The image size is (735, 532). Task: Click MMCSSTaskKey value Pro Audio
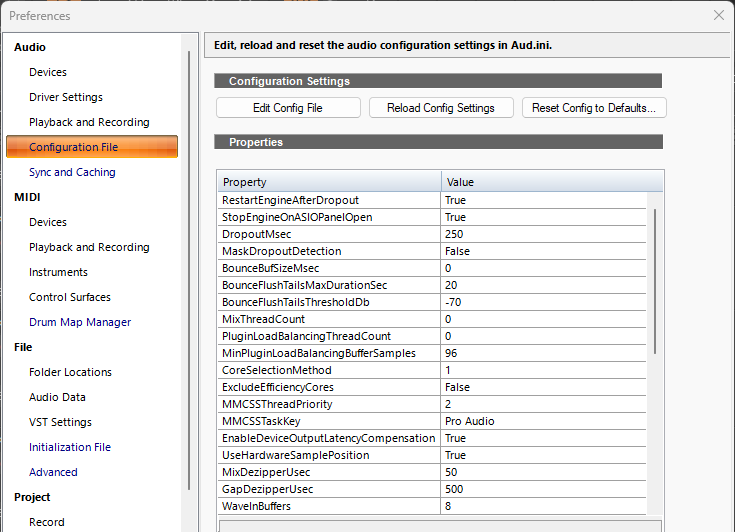click(544, 421)
